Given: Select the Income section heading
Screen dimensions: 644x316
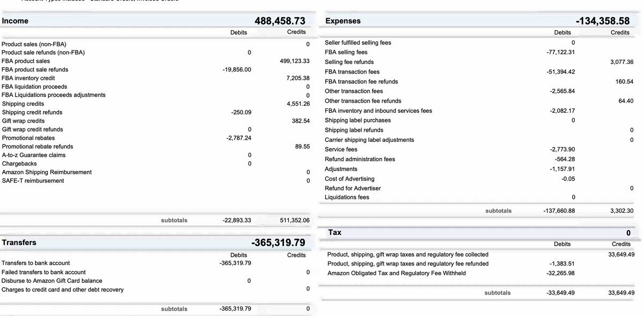Looking at the screenshot, I should (x=15, y=21).
